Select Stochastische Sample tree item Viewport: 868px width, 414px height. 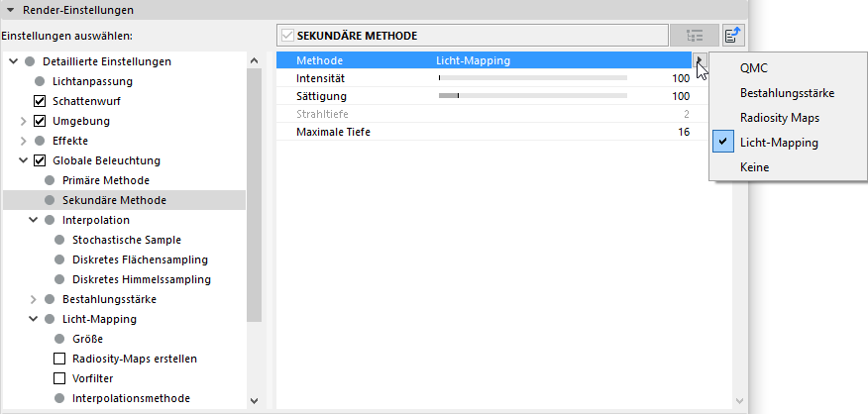point(127,240)
